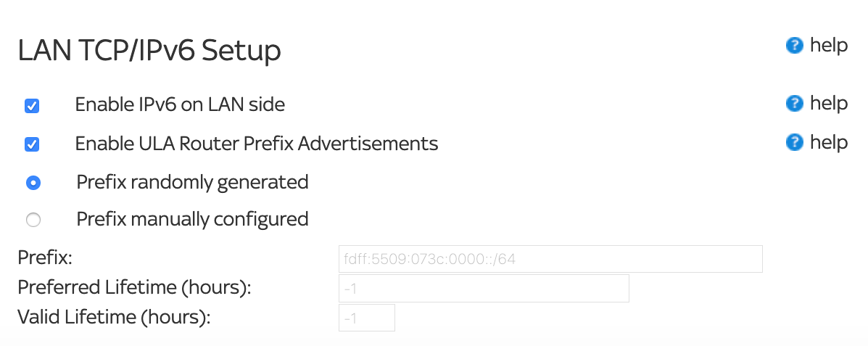Click the LAN TCP/IPv6 Setup heading
The image size is (868, 346).
click(x=149, y=51)
